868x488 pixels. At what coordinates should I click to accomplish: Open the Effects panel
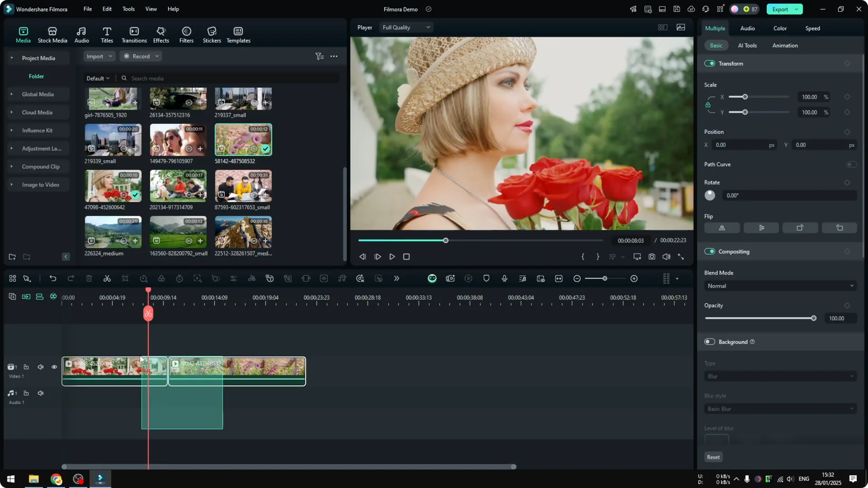click(161, 34)
